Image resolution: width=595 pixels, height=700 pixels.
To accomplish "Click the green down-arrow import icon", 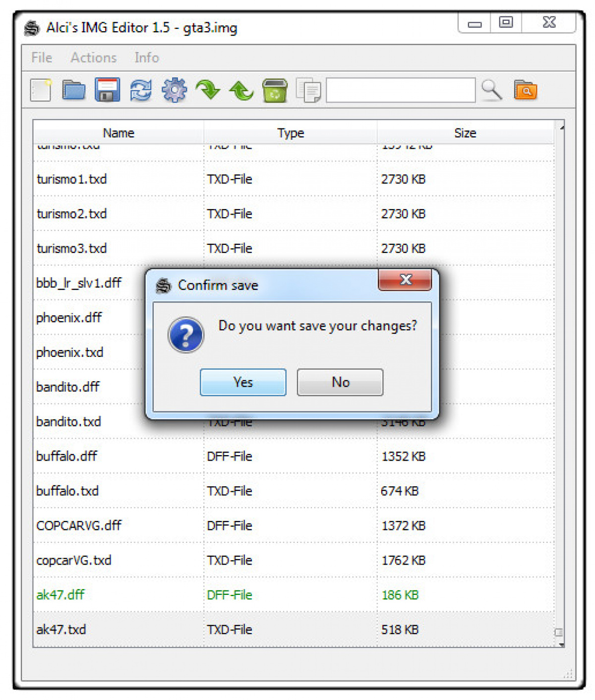I will (208, 90).
